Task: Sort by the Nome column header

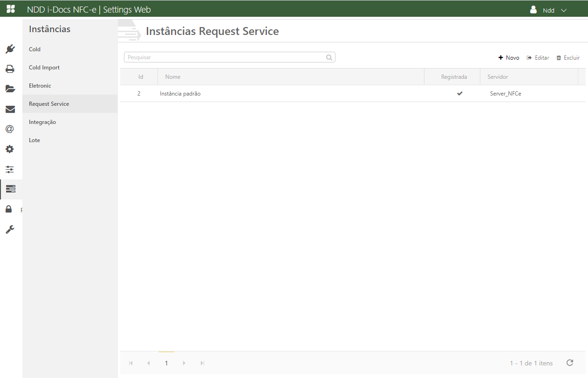Action: click(x=173, y=77)
